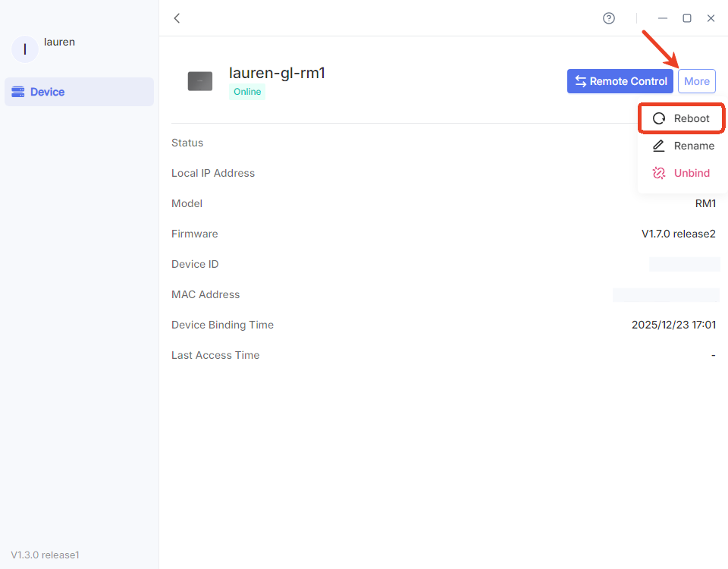Click the masked MAC Address value

pyautogui.click(x=665, y=294)
